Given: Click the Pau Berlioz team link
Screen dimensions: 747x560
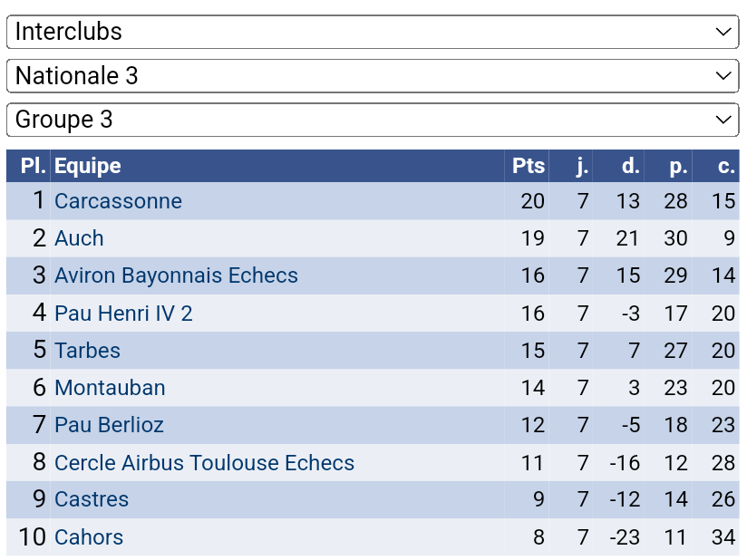Looking at the screenshot, I should tap(109, 425).
